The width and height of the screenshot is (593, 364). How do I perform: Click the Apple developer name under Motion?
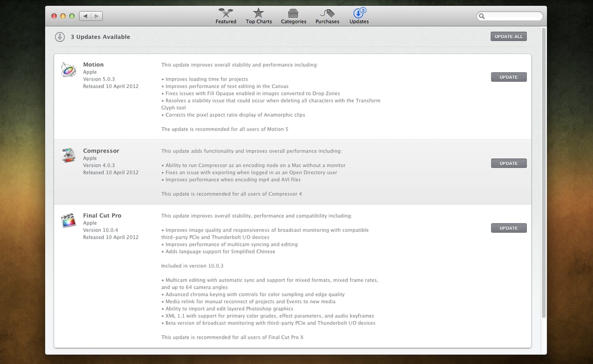[x=90, y=72]
